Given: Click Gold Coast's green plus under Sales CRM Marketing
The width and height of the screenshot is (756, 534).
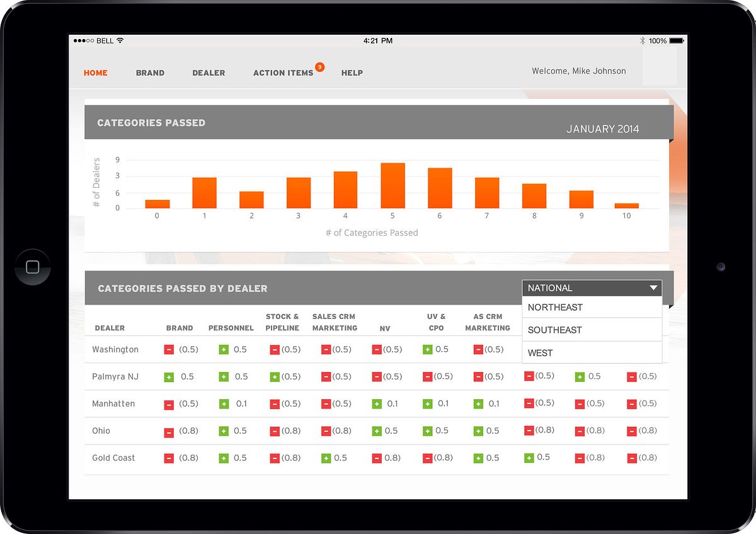Looking at the screenshot, I should click(x=326, y=458).
